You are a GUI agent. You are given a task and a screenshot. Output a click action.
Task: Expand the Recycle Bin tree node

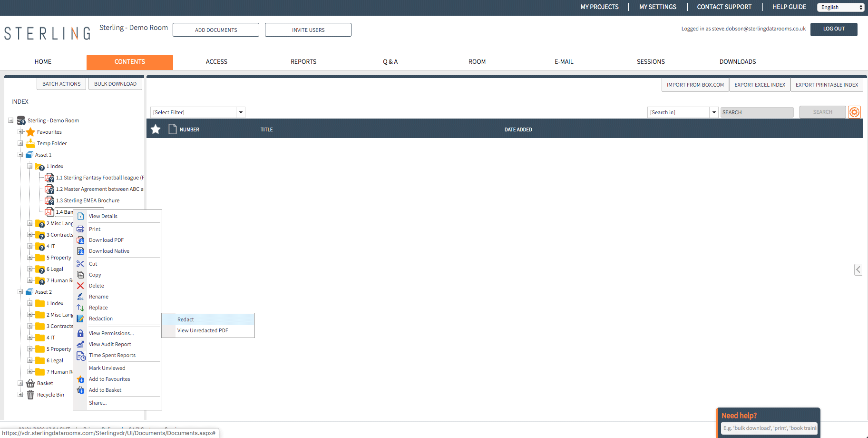pyautogui.click(x=20, y=395)
